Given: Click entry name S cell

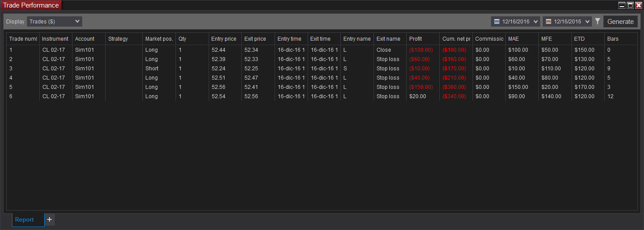Looking at the screenshot, I should (357, 69).
